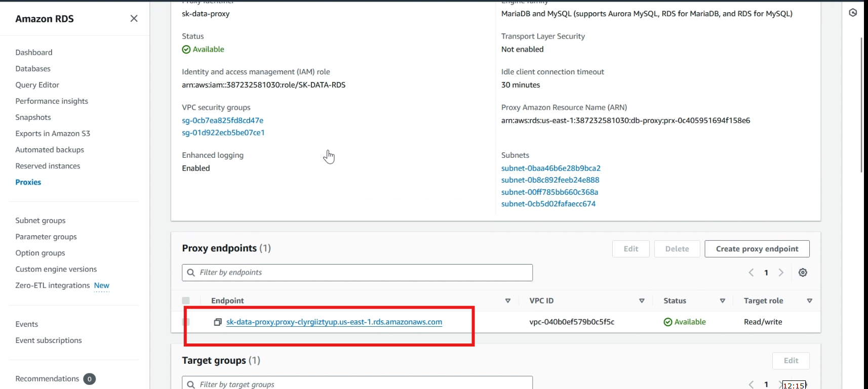Open Recommendations in sidebar
Image resolution: width=868 pixels, height=389 pixels.
pyautogui.click(x=47, y=379)
